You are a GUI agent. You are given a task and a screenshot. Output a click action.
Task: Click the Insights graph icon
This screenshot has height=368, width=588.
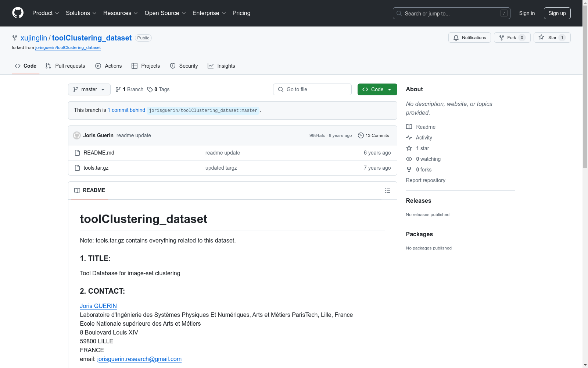pos(211,66)
